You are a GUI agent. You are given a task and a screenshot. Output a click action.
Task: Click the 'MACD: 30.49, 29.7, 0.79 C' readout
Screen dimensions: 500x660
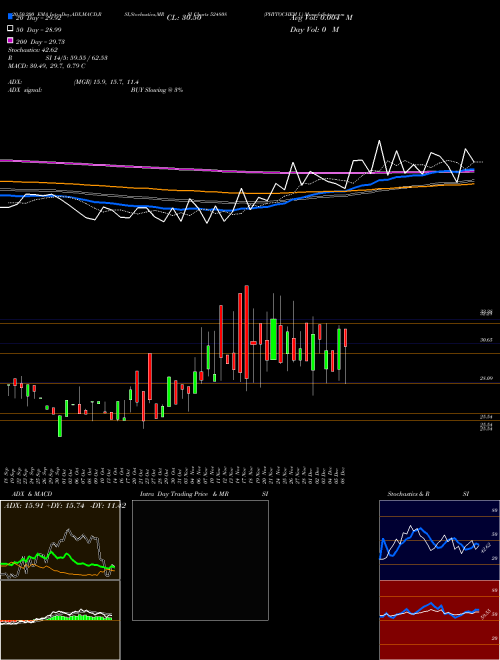coord(47,66)
